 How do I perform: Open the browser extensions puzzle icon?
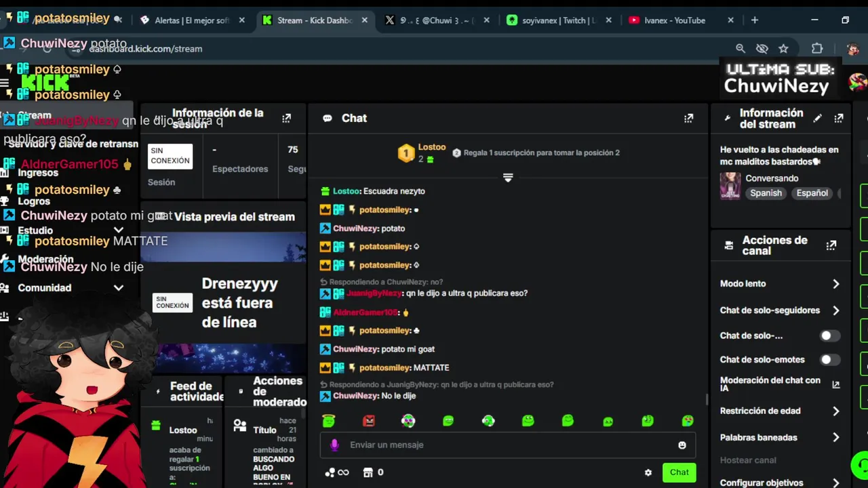click(x=817, y=48)
